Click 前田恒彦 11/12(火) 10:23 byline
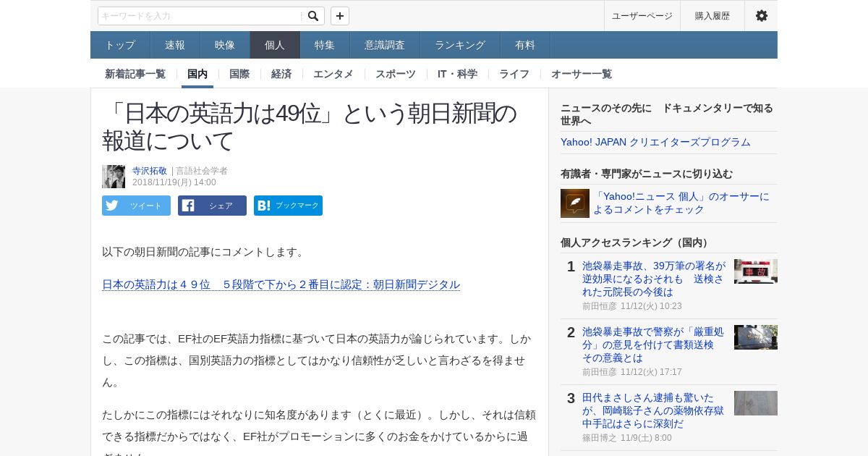This screenshot has height=456, width=868. [x=632, y=306]
